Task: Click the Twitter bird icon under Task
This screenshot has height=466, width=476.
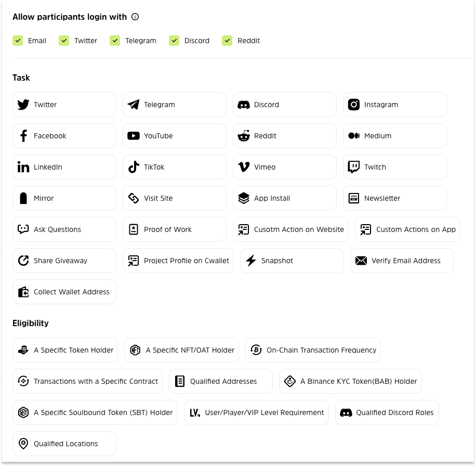Action: pyautogui.click(x=23, y=105)
